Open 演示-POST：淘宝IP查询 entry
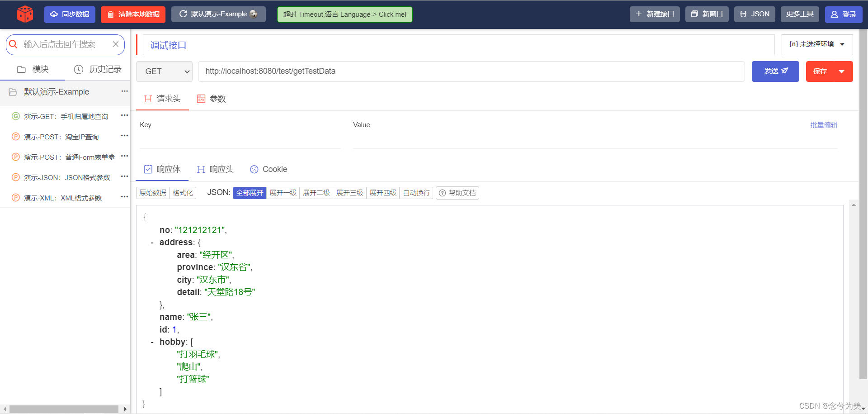868x414 pixels. point(61,137)
